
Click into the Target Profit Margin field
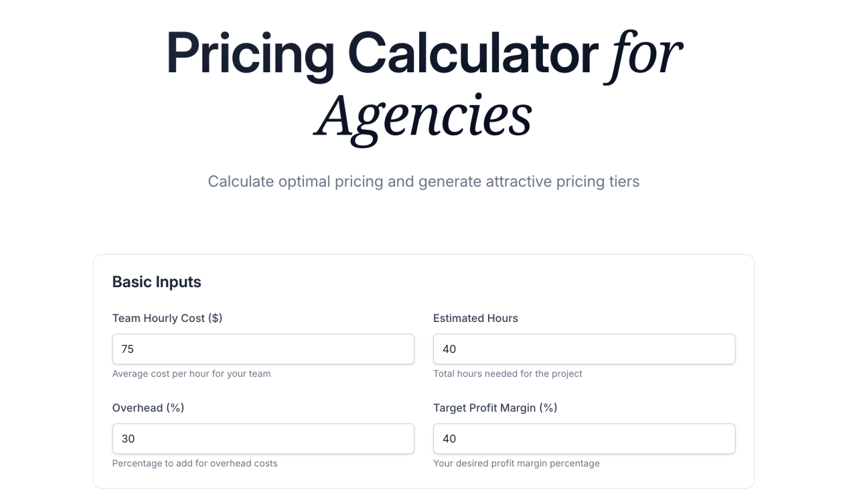[584, 438]
